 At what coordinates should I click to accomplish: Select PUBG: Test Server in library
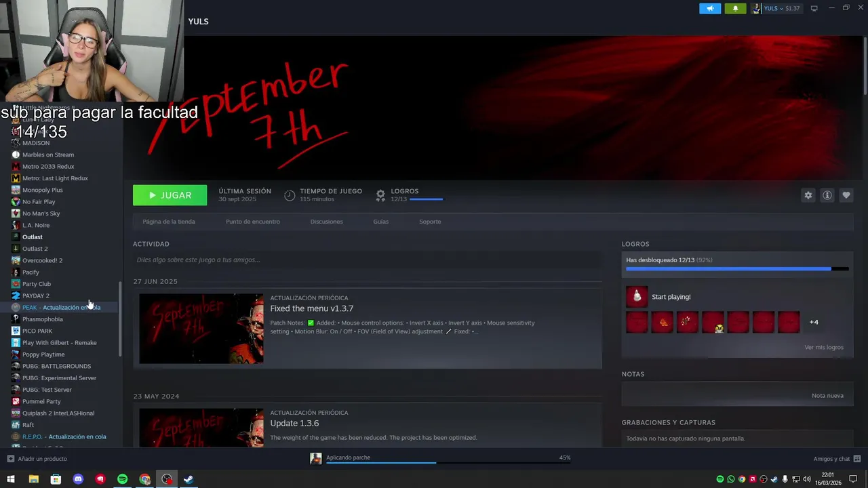47,390
